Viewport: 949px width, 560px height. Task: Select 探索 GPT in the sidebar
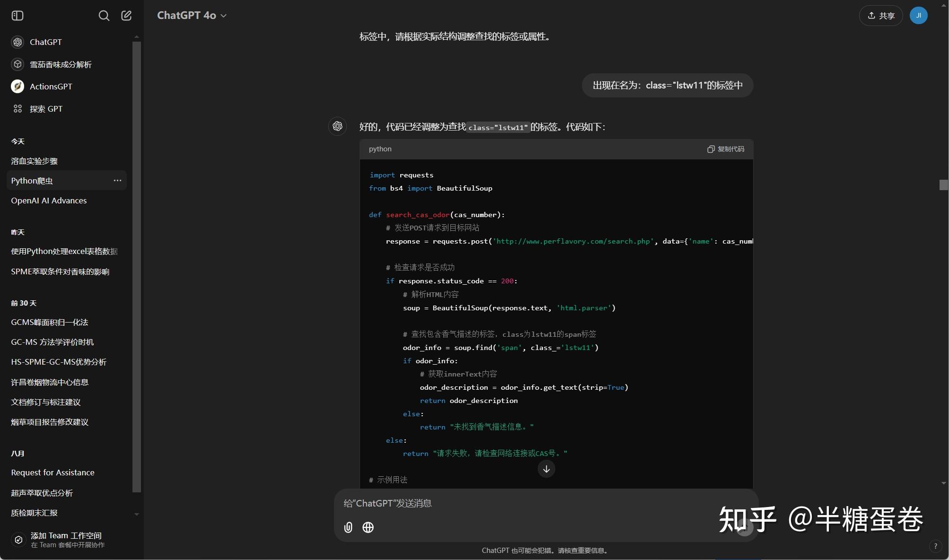tap(45, 109)
